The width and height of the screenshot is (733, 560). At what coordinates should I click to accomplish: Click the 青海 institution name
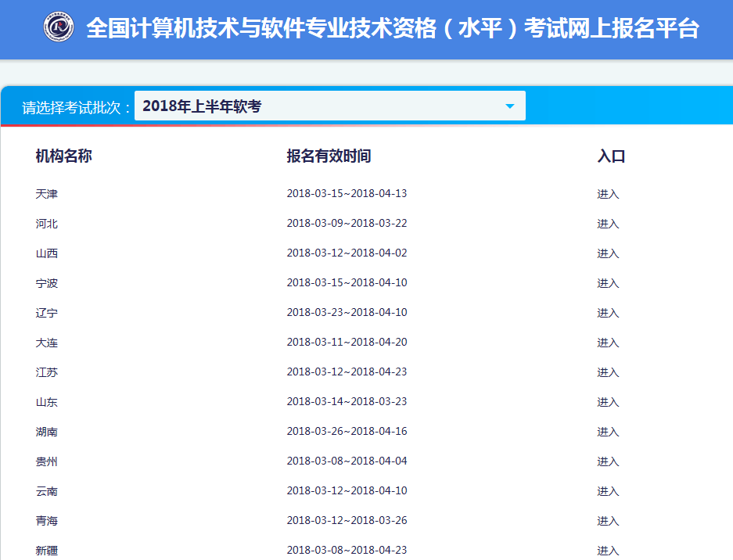pos(47,521)
